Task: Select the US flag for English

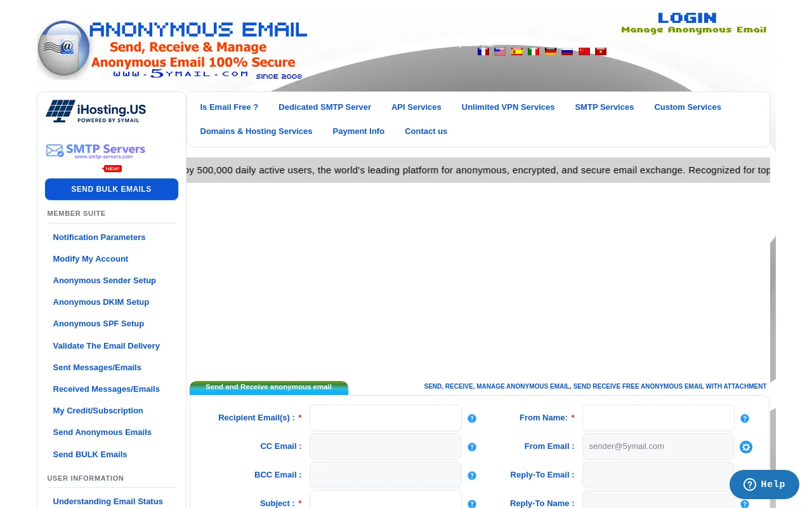Action: pos(500,51)
